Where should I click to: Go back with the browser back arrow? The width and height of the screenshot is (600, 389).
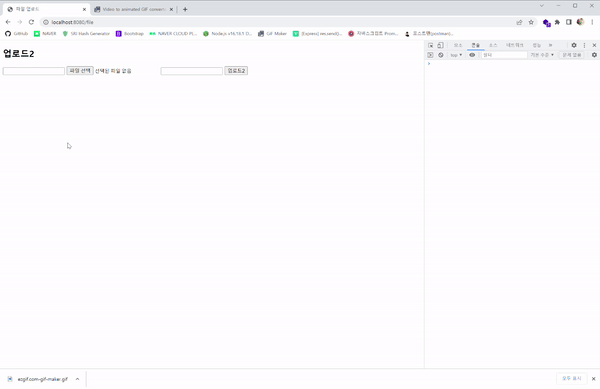click(8, 22)
